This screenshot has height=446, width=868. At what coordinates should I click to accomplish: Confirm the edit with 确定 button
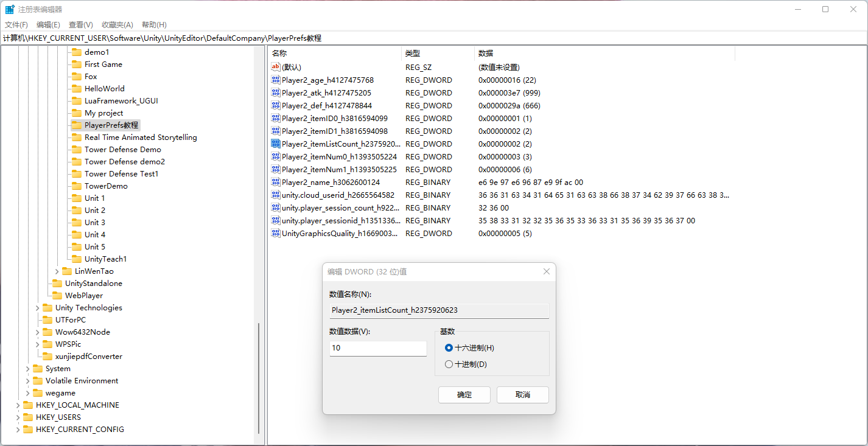click(x=464, y=395)
